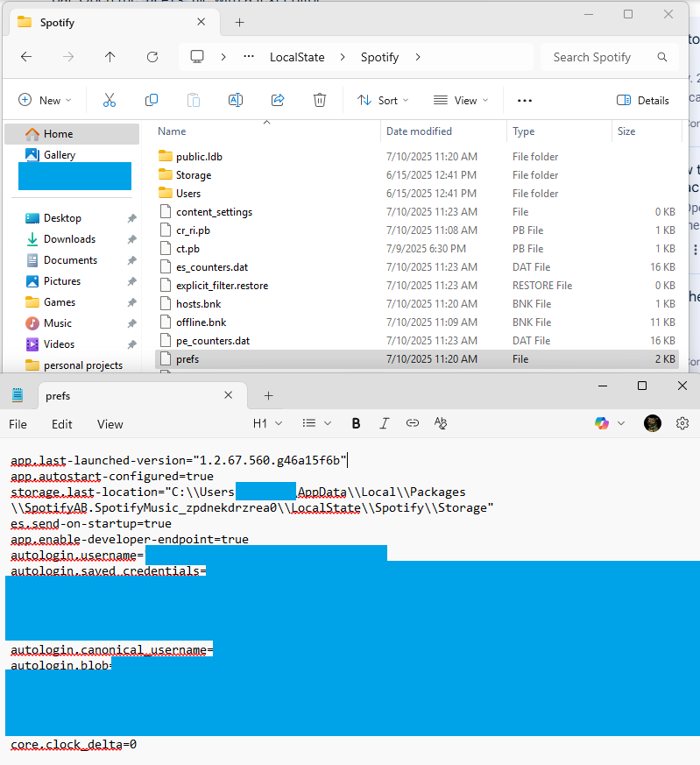Expand the chevron after Spotify in address bar
Image resolution: width=700 pixels, height=765 pixels.
(x=418, y=57)
